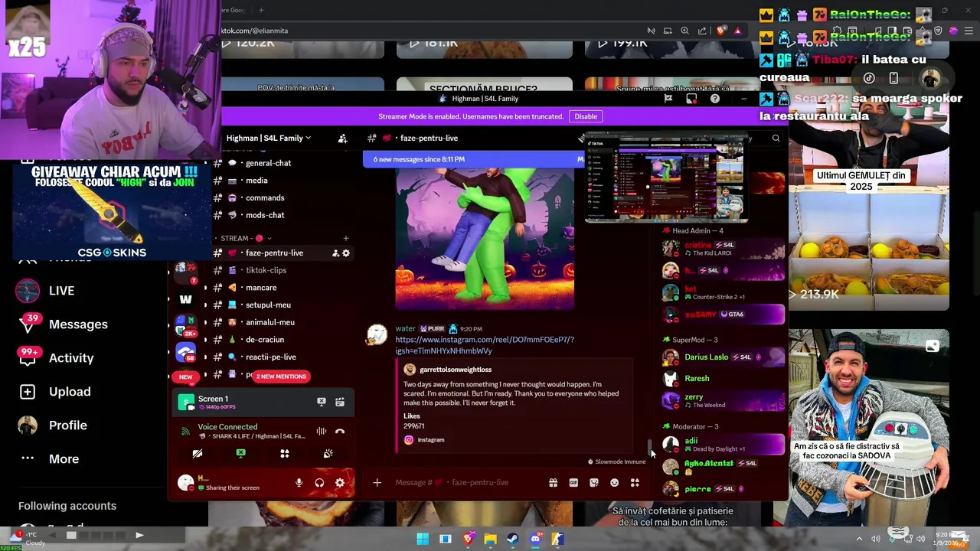Image resolution: width=980 pixels, height=551 pixels.
Task: Open Discord user settings gear
Action: point(340,483)
